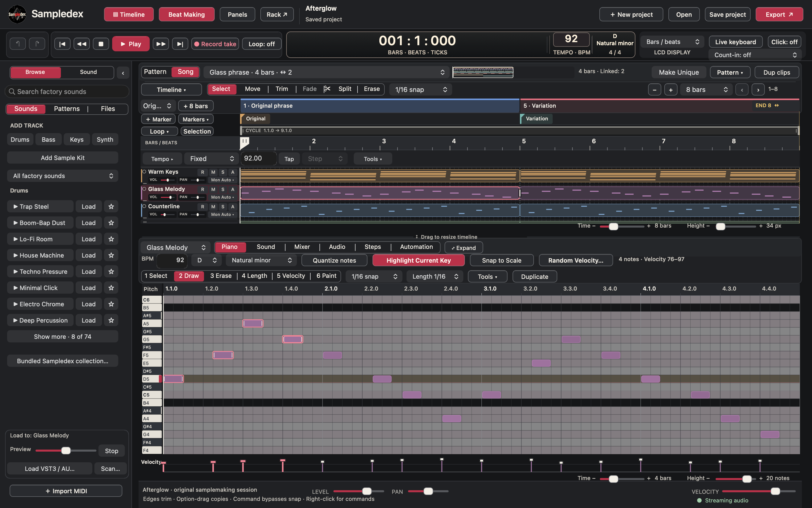Screen dimensions: 812x508
Task: Switch to the Patterns tab in browser
Action: 67,108
